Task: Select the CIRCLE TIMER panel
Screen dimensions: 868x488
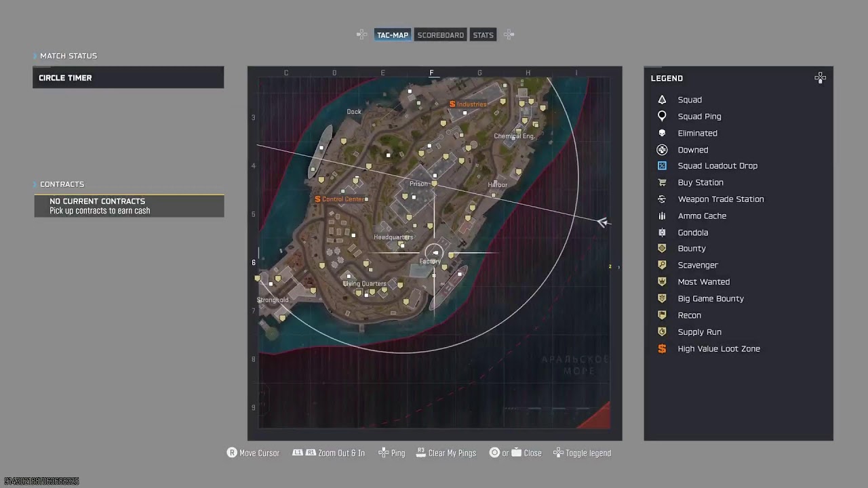Action: click(128, 77)
